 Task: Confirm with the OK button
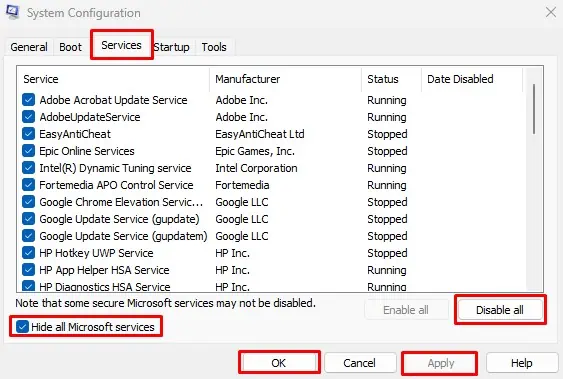point(279,363)
